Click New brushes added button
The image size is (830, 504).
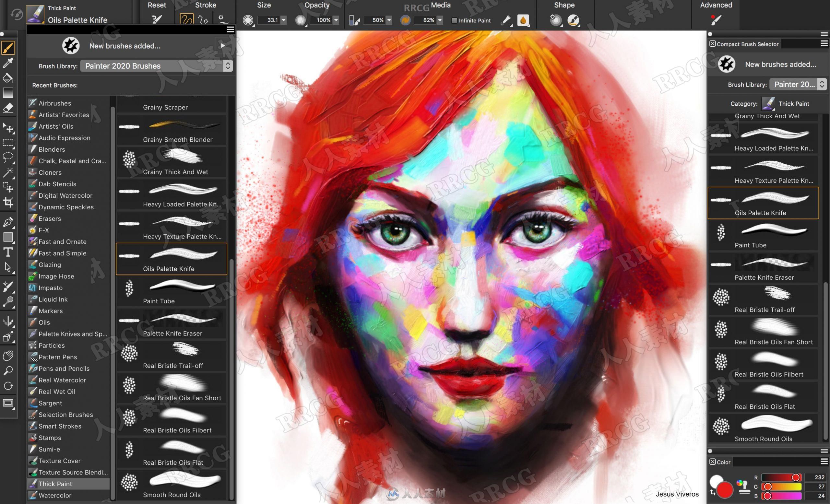coord(124,45)
